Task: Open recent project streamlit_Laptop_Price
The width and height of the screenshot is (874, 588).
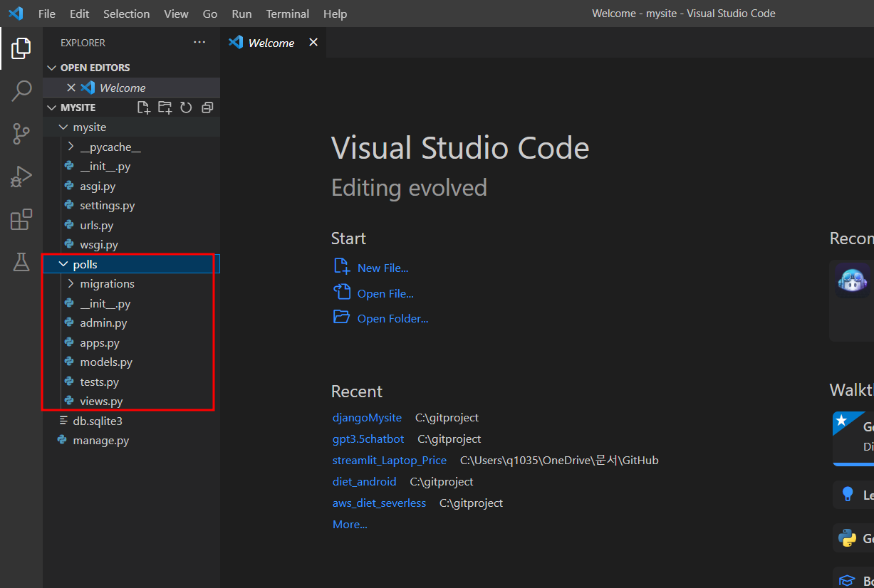Action: [390, 460]
